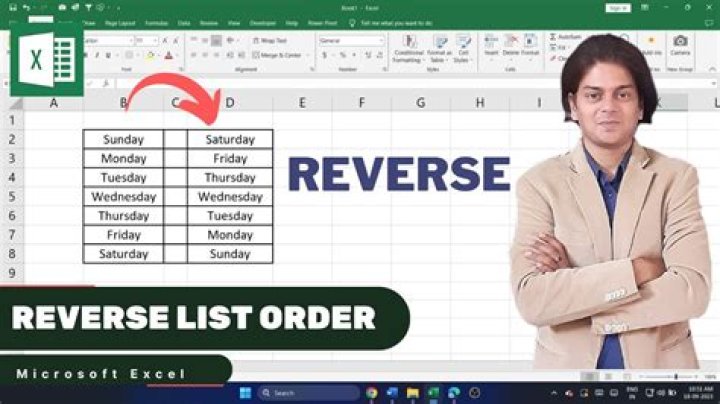This screenshot has height=404, width=720.
Task: Open the borders button
Action: pyautogui.click(x=129, y=56)
